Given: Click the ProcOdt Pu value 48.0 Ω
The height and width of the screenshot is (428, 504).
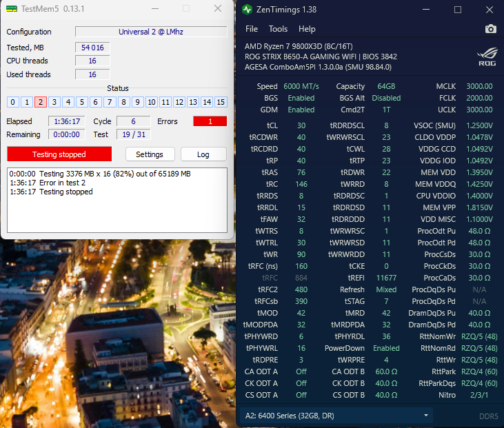Looking at the screenshot, I should pos(479,231).
